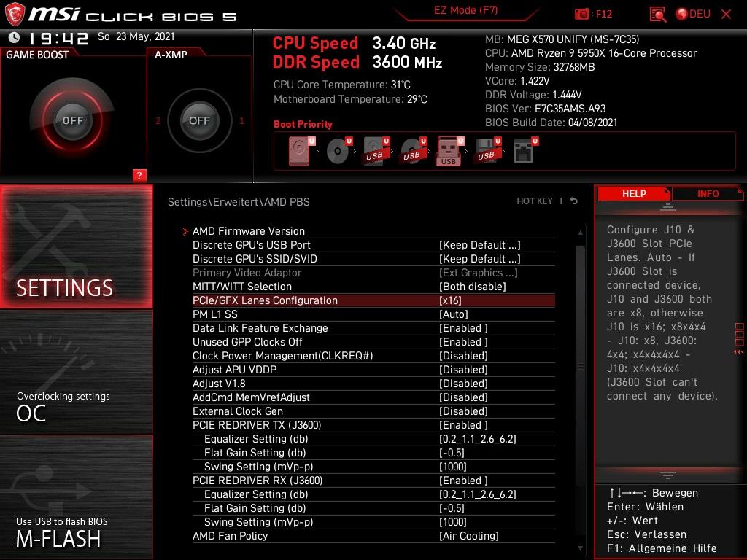Select the CD/DVD disc boot priority icon
Viewport: 747px width, 560px height.
click(339, 151)
